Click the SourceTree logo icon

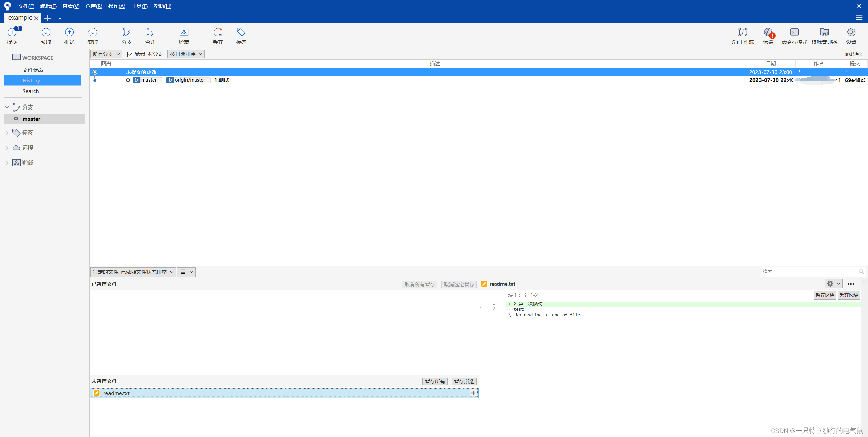[7, 6]
